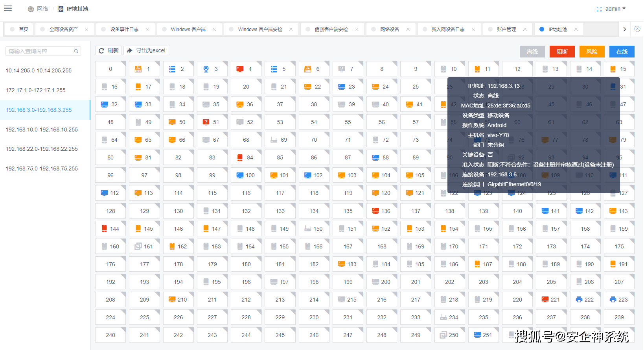The image size is (644, 350).
Task: Click the red mobile icon at IP 144
Action: click(104, 229)
